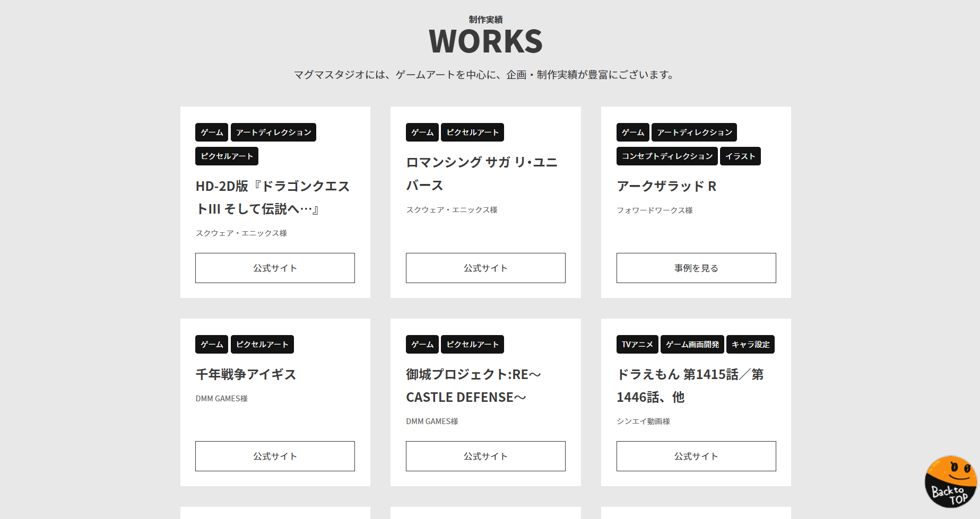Open 公式サイト for HD-2D版ドラゴンクエストIII

(275, 268)
